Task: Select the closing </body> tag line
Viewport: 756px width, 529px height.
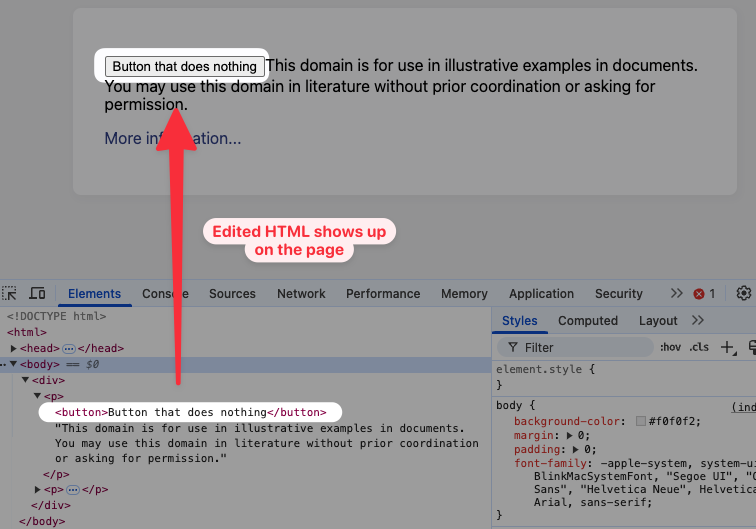Action: pyautogui.click(x=42, y=521)
